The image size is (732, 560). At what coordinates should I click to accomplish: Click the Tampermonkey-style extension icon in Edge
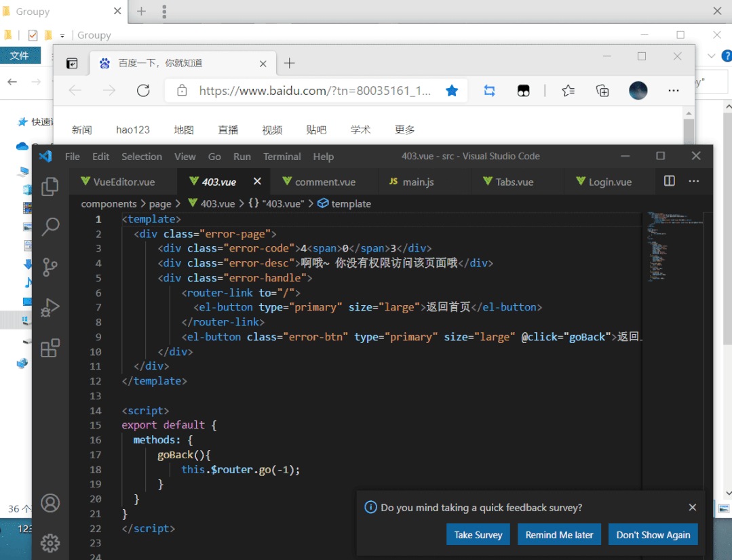(x=523, y=91)
